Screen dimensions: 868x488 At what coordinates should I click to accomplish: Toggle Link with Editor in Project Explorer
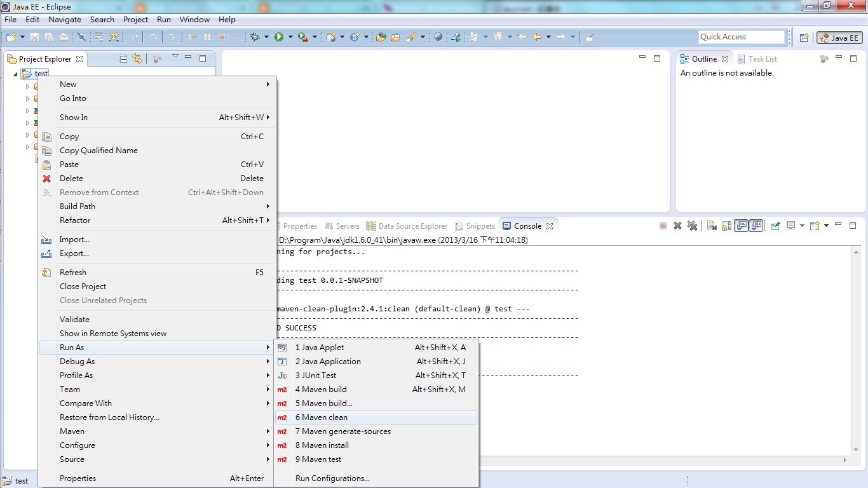click(137, 58)
